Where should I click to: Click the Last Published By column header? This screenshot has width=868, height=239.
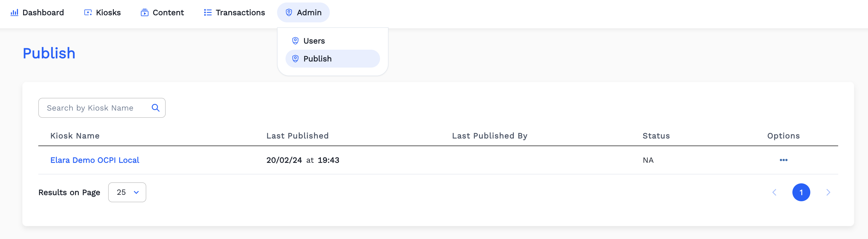pos(490,136)
